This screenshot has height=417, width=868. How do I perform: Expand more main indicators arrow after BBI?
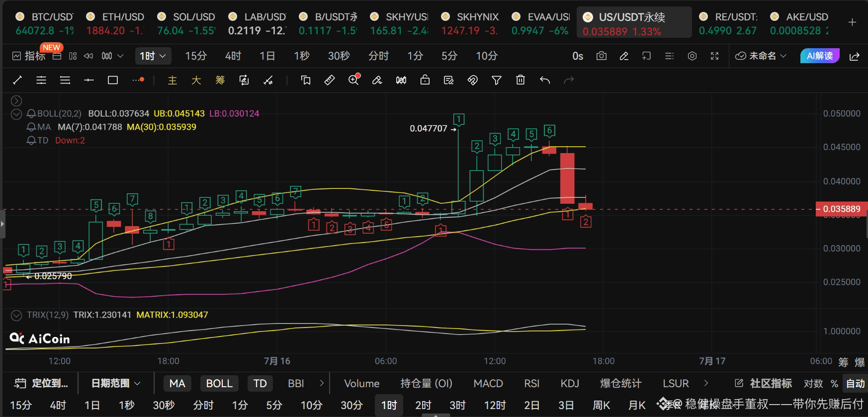322,383
